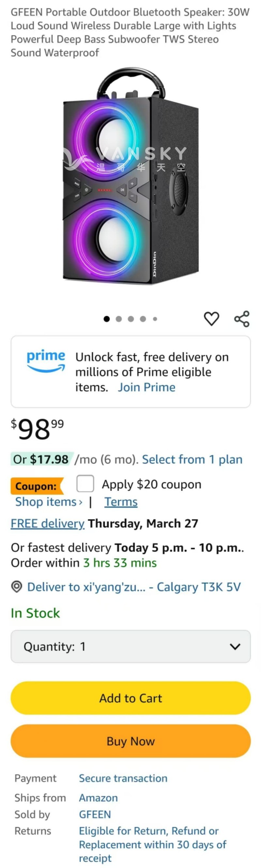Select the fourth image carousel dot
This screenshot has width=261, height=868.
pos(143,319)
